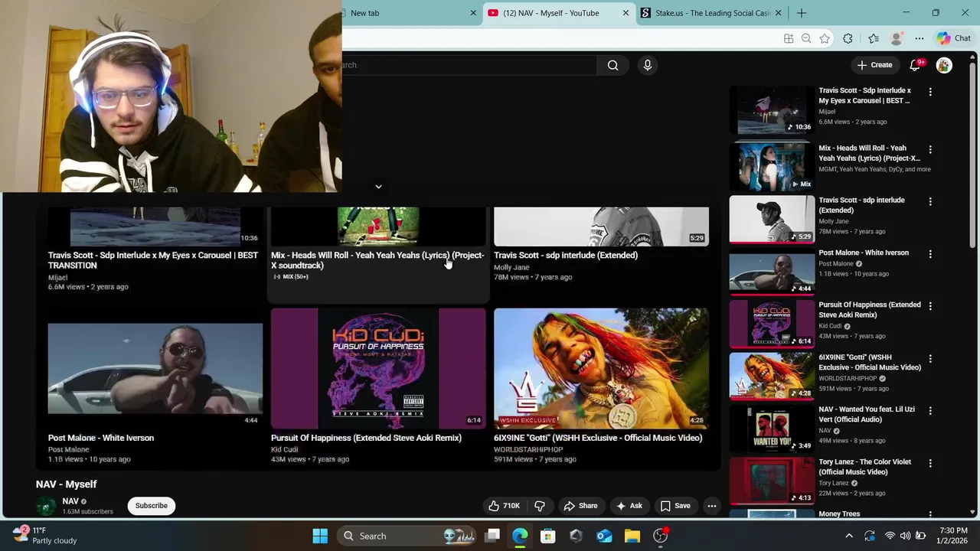Open File Explorer taskbar icon
Viewport: 980px width, 551px height.
pos(632,536)
